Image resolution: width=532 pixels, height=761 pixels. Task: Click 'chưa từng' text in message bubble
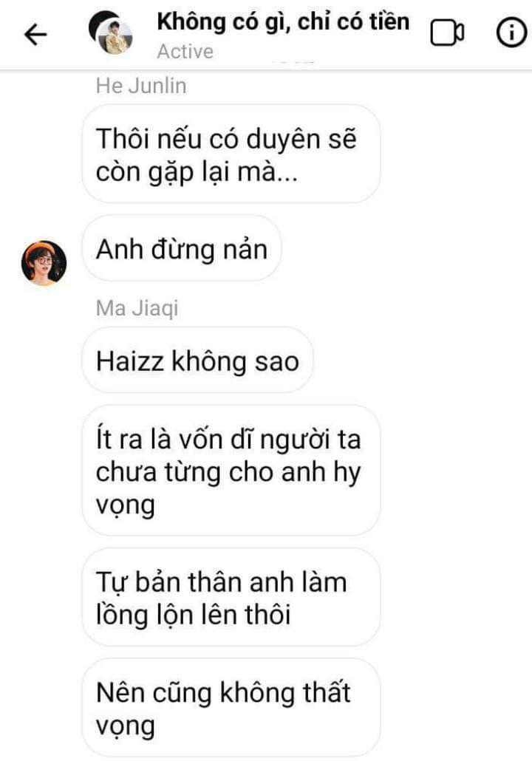pyautogui.click(x=158, y=472)
